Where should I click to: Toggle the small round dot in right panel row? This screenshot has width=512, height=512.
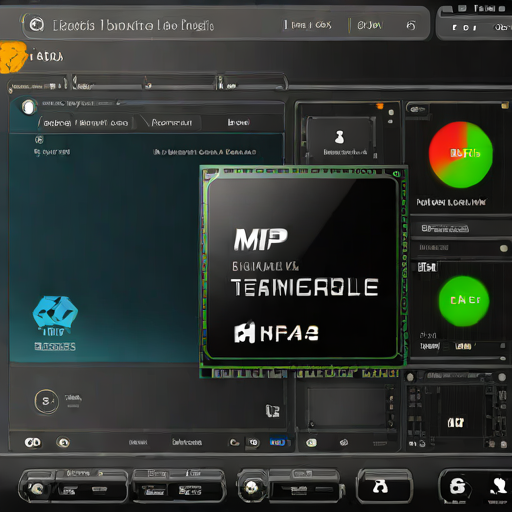coord(504,248)
